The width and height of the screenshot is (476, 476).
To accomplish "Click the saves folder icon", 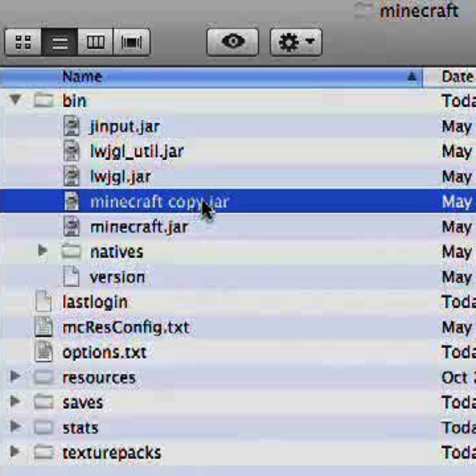I will click(43, 402).
